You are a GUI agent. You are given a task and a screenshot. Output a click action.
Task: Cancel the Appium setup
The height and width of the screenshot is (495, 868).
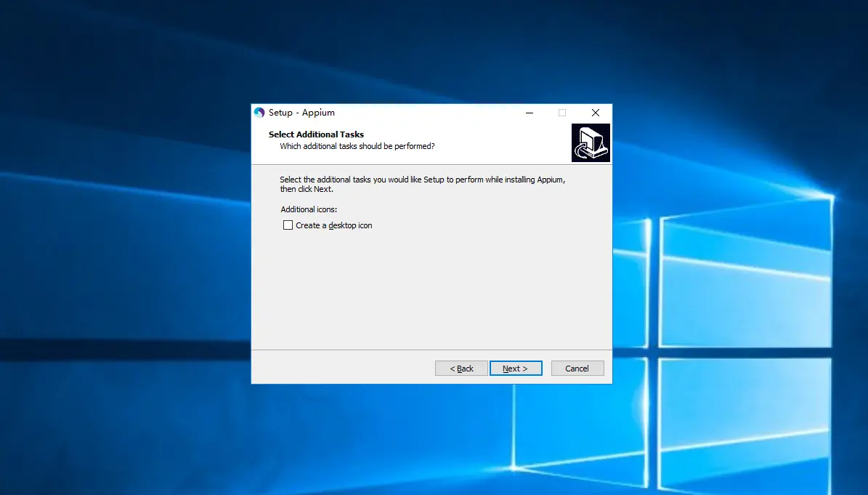coord(577,369)
